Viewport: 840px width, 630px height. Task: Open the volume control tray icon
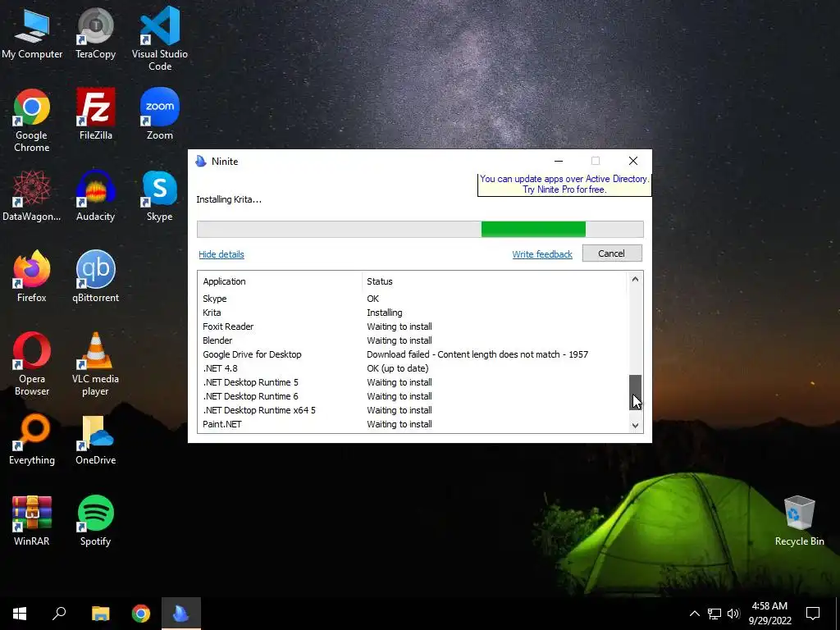(733, 614)
